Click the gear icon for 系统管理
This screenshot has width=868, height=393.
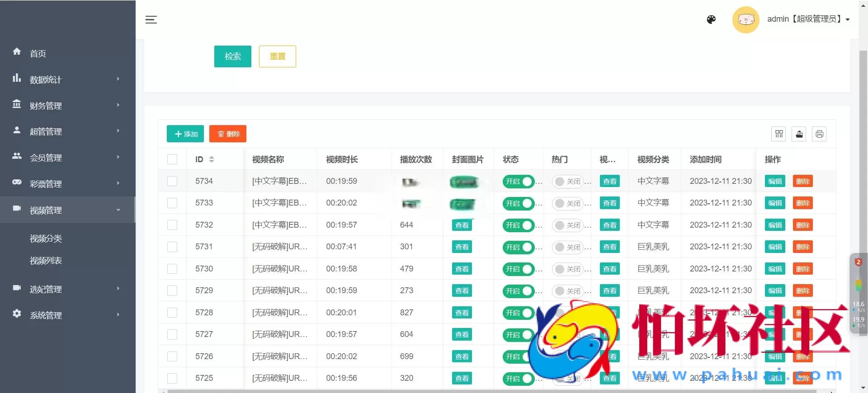tap(17, 313)
